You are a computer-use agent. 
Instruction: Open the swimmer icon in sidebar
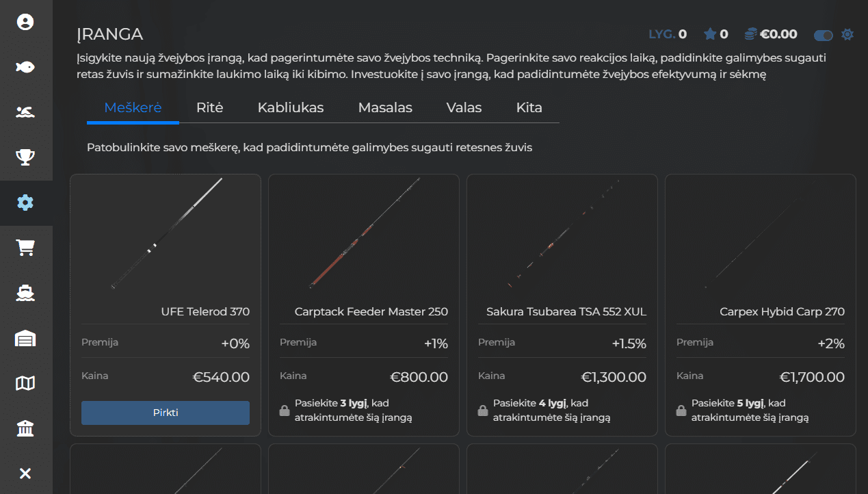[x=25, y=112]
